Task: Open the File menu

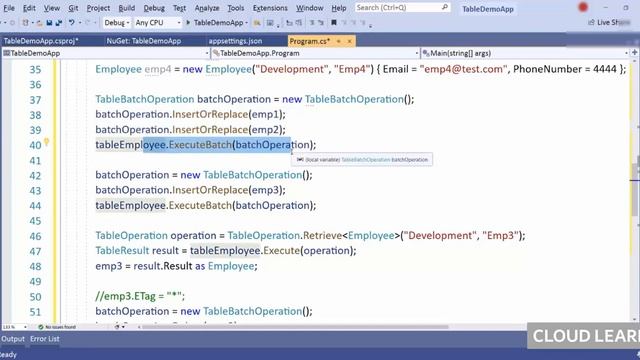Action: point(9,8)
